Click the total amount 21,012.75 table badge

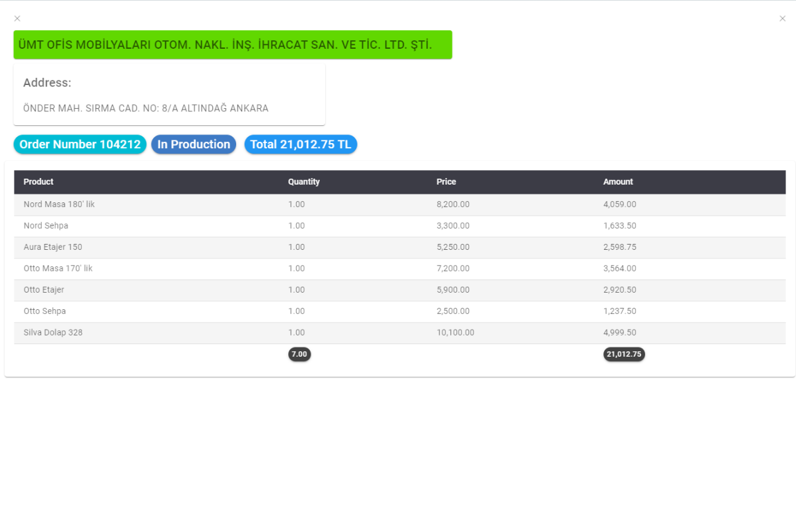pyautogui.click(x=624, y=354)
